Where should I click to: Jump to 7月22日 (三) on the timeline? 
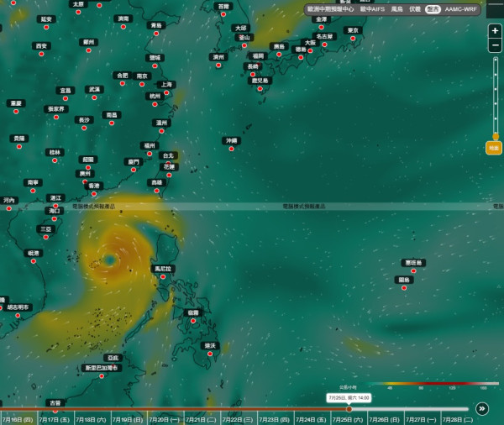(238, 419)
